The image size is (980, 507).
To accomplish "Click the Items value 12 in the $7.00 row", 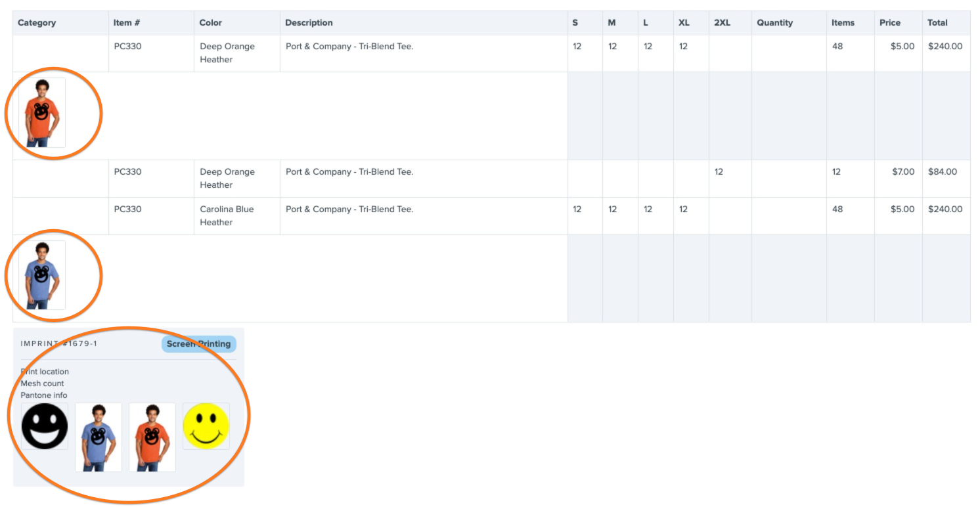I will coord(836,172).
